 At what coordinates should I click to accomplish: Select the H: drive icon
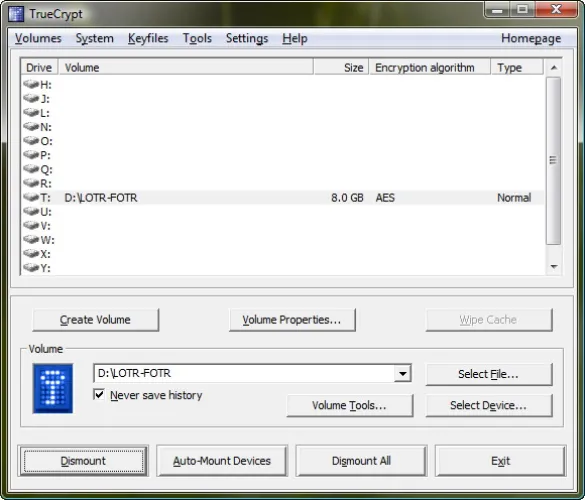click(x=31, y=84)
